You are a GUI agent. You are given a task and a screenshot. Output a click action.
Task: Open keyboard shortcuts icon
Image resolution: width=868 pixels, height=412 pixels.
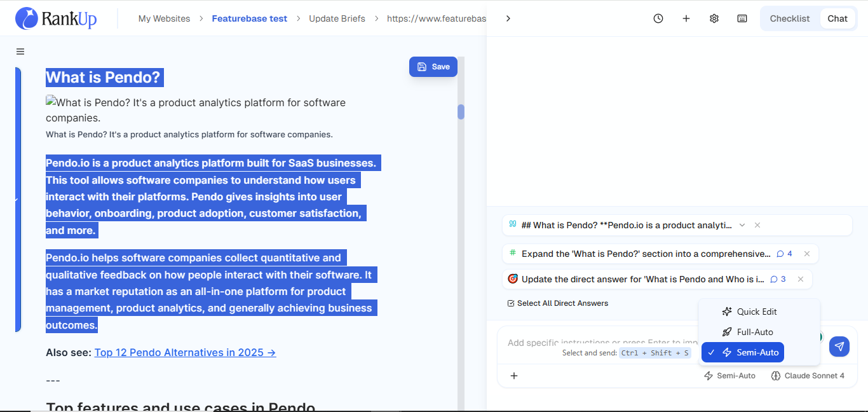(742, 18)
